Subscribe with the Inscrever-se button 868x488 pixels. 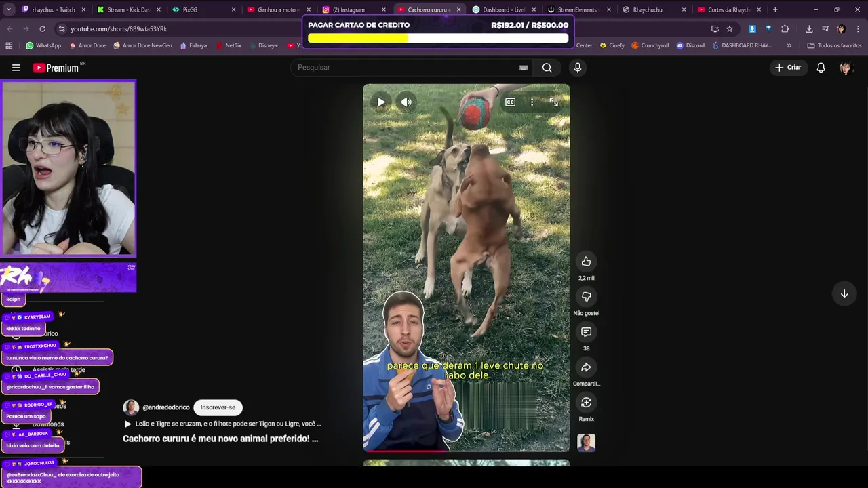tap(218, 407)
